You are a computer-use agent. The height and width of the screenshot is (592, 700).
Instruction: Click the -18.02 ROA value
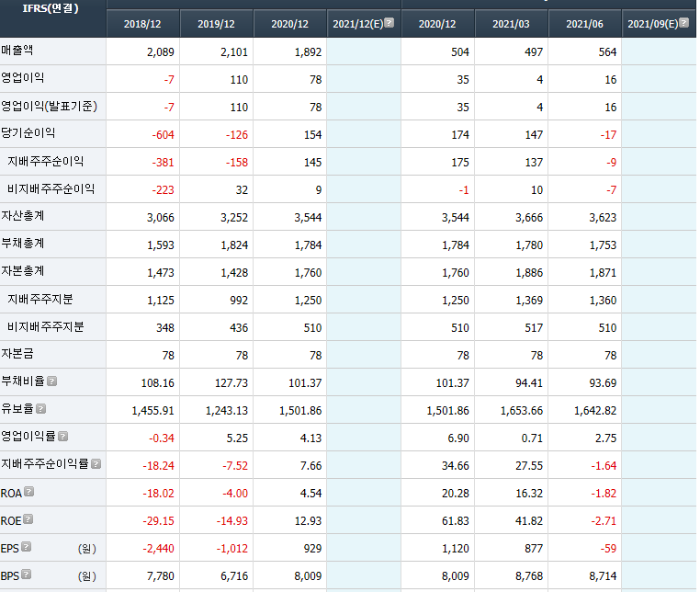click(159, 494)
